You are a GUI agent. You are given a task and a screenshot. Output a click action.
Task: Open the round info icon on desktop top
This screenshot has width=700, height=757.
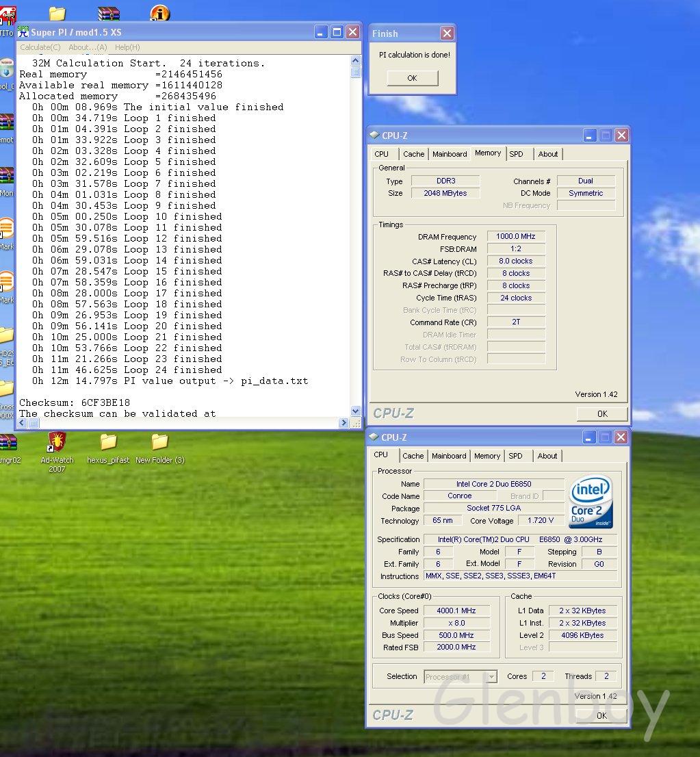point(159,13)
